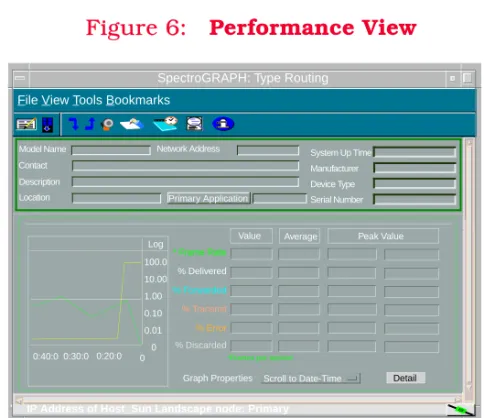Click the form-with-pencil edit icon in toolbar
The height and width of the screenshot is (418, 484).
(26, 124)
